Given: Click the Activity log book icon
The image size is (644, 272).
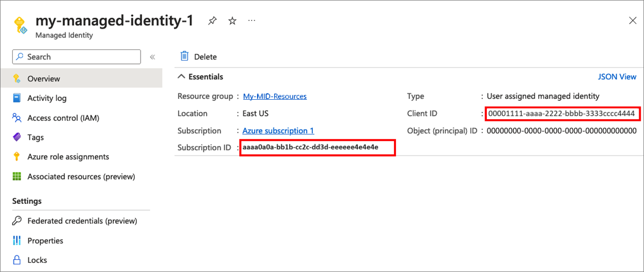Looking at the screenshot, I should [x=17, y=98].
